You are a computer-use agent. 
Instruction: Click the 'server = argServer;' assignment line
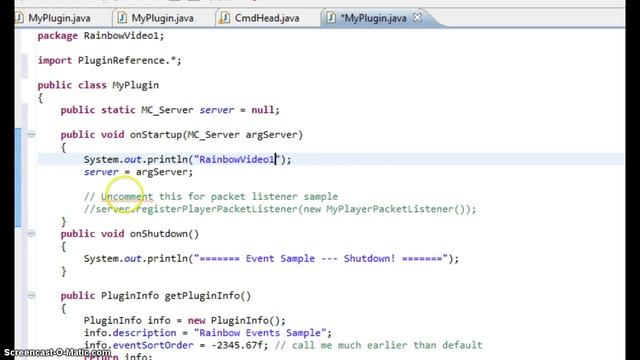pos(138,172)
